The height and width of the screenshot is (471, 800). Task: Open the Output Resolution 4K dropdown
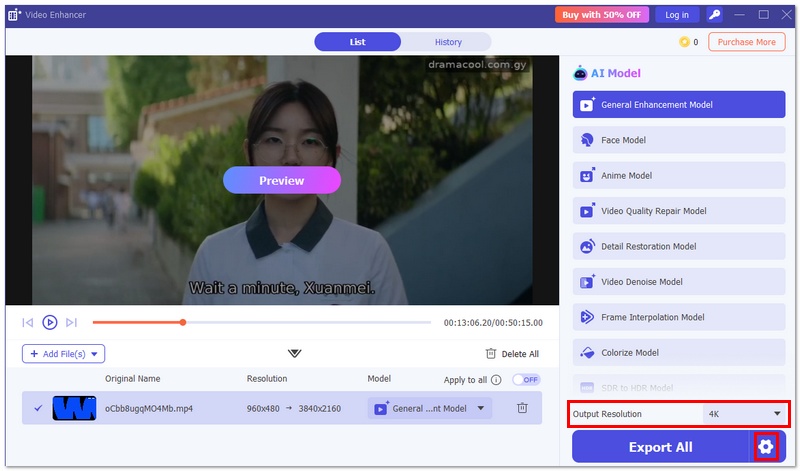tap(743, 414)
